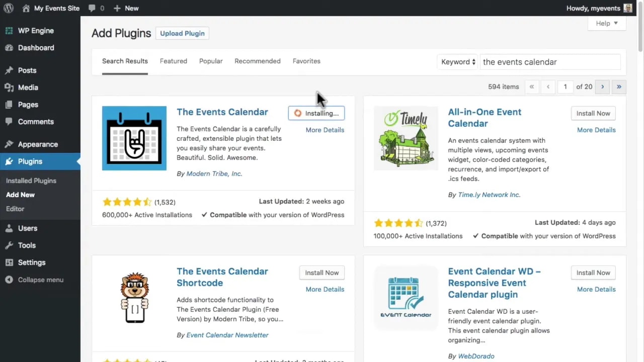
Task: Click the "100,000+ Active Installations" text
Action: coord(418,236)
